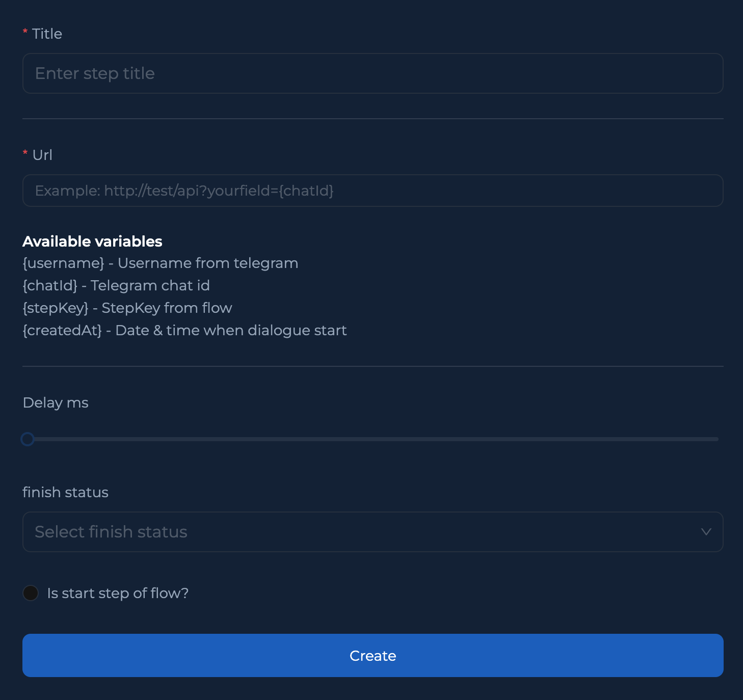This screenshot has height=700, width=743.
Task: Select the {stepKey} variable line
Action: point(127,308)
